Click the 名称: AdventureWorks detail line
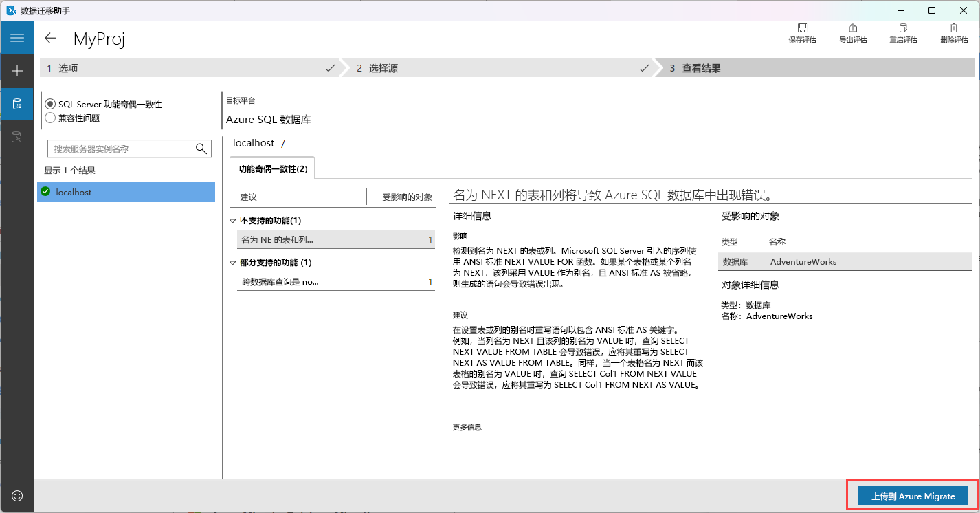 (766, 316)
